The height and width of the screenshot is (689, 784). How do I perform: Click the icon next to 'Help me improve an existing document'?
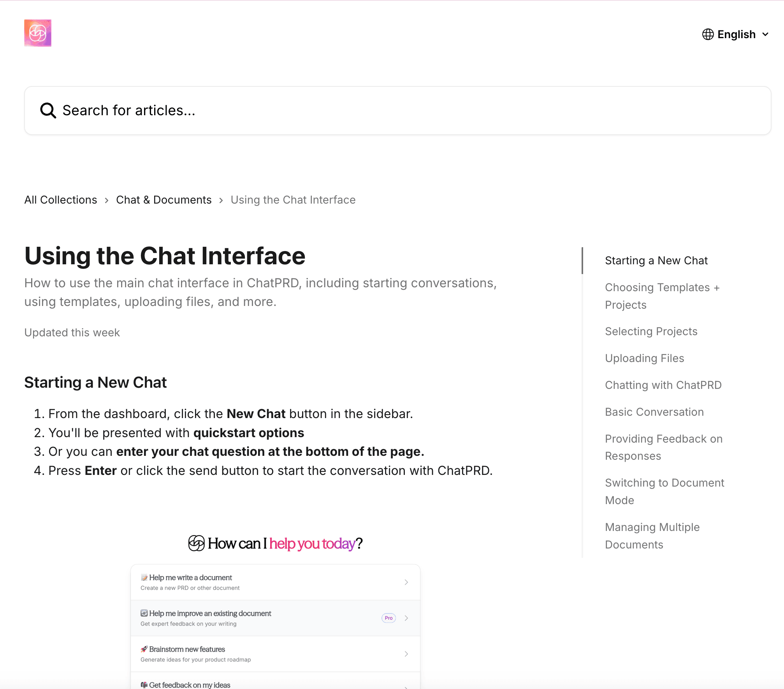point(144,613)
